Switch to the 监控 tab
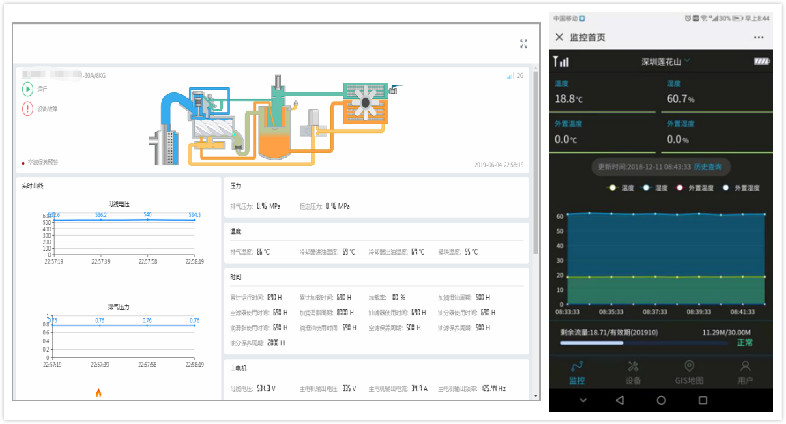This screenshot has height=424, width=786. point(576,372)
